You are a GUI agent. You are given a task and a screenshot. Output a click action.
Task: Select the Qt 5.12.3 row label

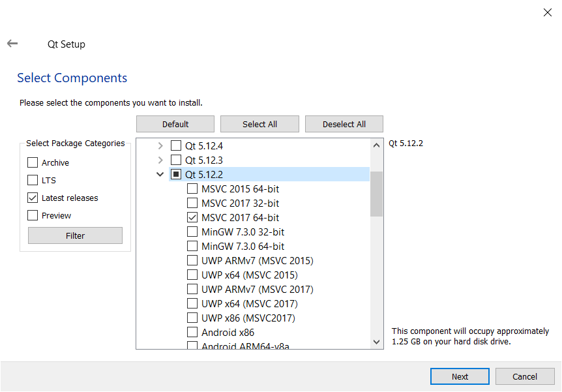coord(204,160)
